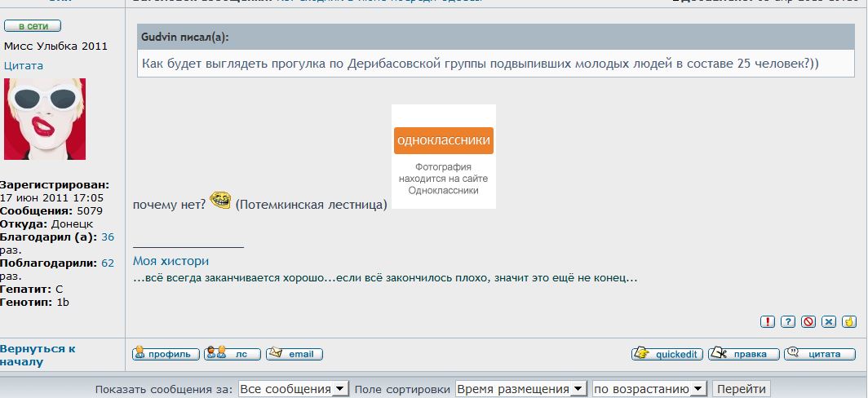Click the user's avatar with sunglasses
868x398 pixels.
(45, 119)
